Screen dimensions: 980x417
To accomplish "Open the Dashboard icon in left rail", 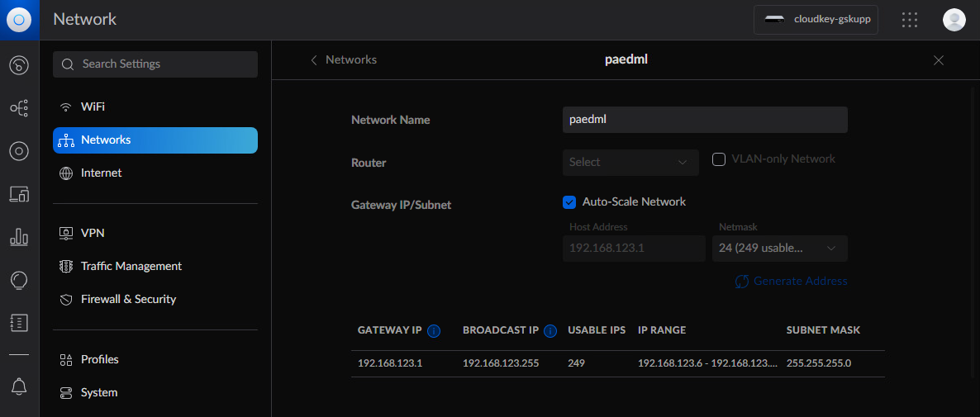I will (x=19, y=65).
